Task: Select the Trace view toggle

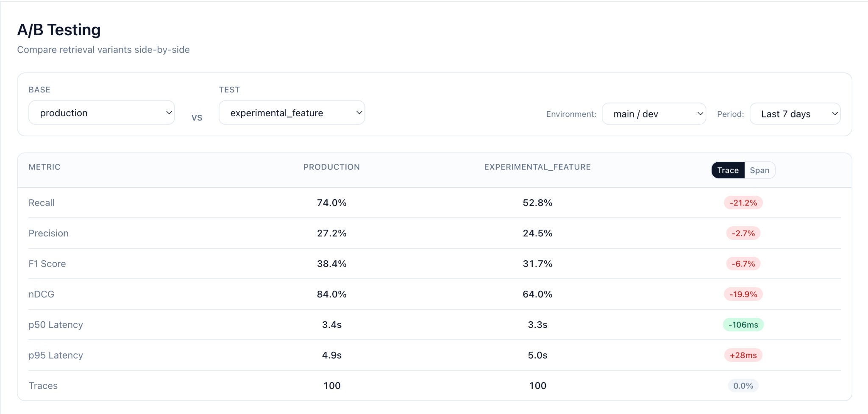Action: click(728, 170)
